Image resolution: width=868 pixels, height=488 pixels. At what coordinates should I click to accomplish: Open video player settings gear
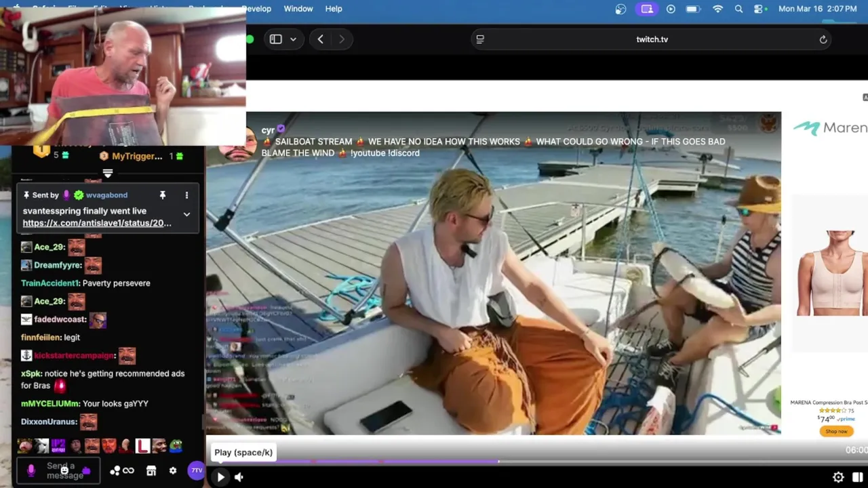[x=838, y=477]
